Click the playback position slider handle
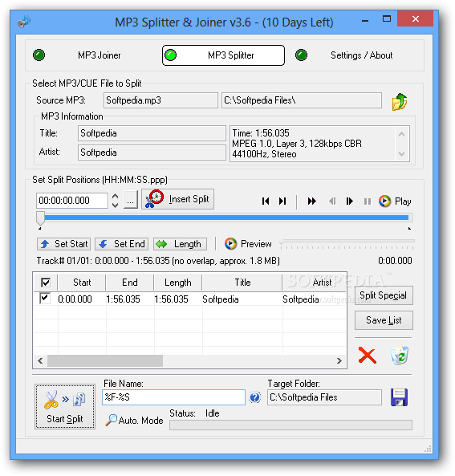The image size is (455, 476). (x=40, y=218)
